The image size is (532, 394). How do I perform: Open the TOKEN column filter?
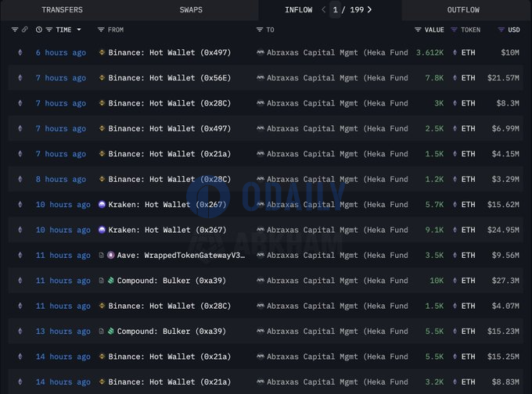coord(454,30)
